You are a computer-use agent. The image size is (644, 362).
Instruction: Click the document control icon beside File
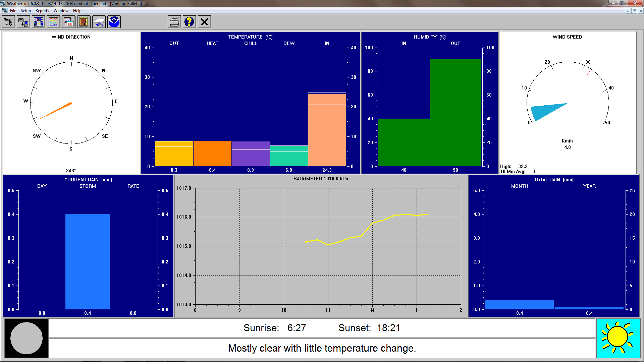(5, 11)
